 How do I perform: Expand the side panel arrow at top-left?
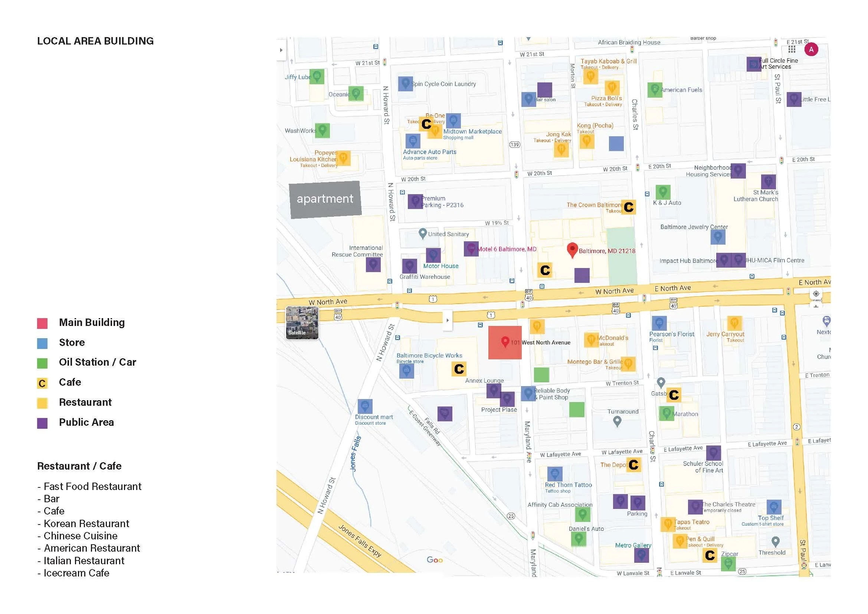click(x=281, y=50)
